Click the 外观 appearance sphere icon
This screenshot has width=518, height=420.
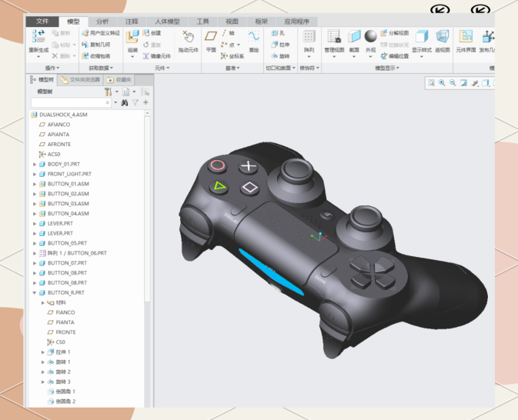tap(370, 36)
